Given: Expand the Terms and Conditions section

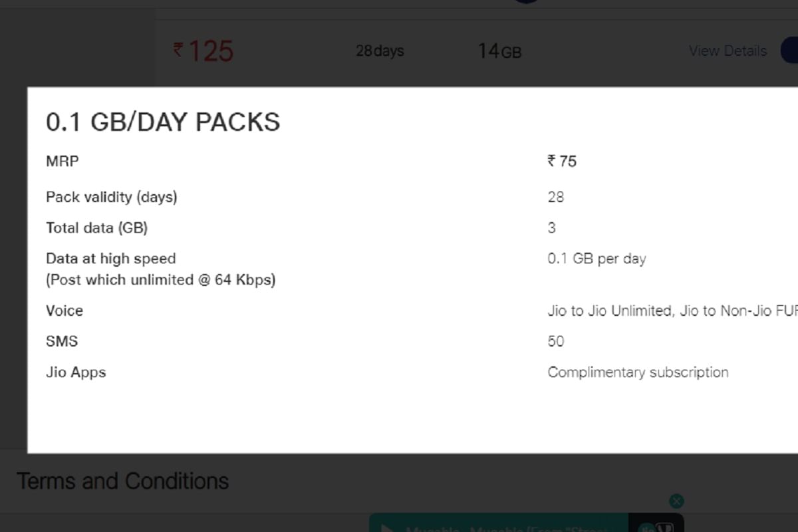Looking at the screenshot, I should tap(123, 480).
